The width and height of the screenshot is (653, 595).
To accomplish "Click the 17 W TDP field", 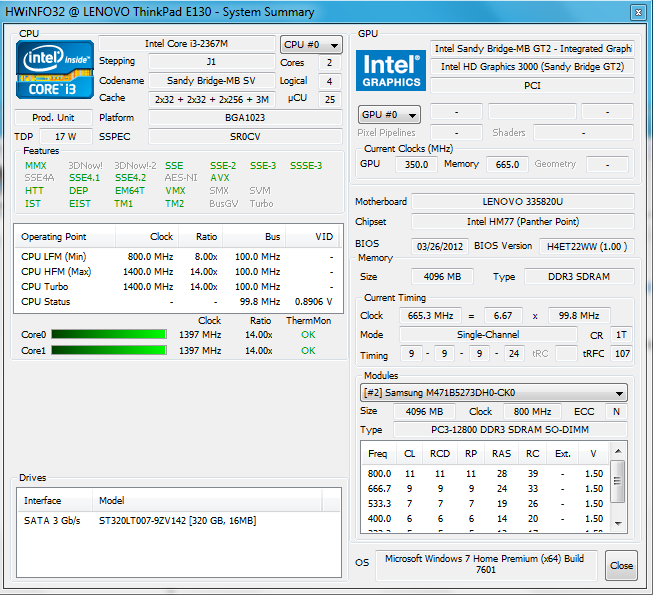I will coord(66,137).
